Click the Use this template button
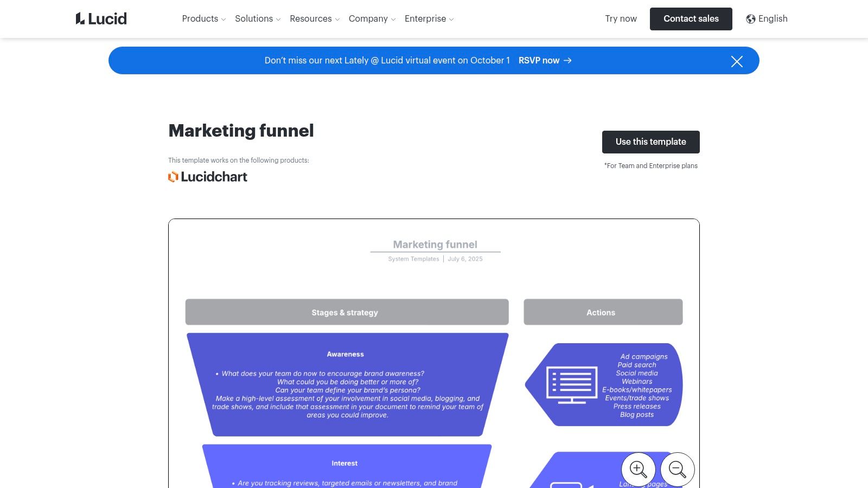The width and height of the screenshot is (868, 488). tap(650, 142)
